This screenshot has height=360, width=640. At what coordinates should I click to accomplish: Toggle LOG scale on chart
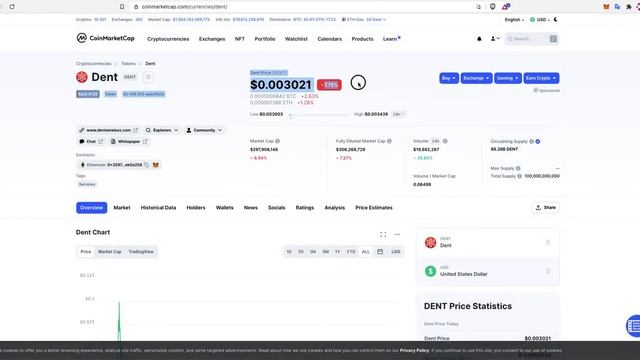point(396,251)
